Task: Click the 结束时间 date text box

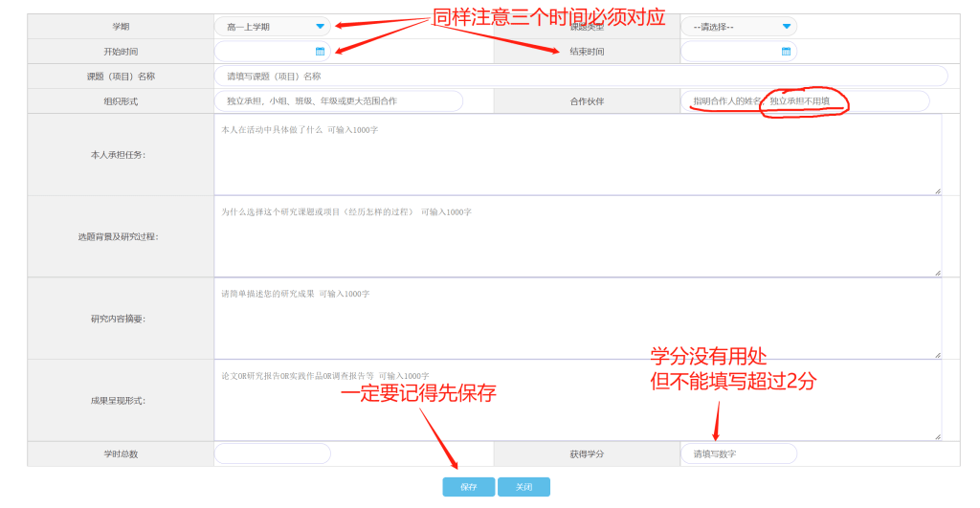Action: click(730, 52)
